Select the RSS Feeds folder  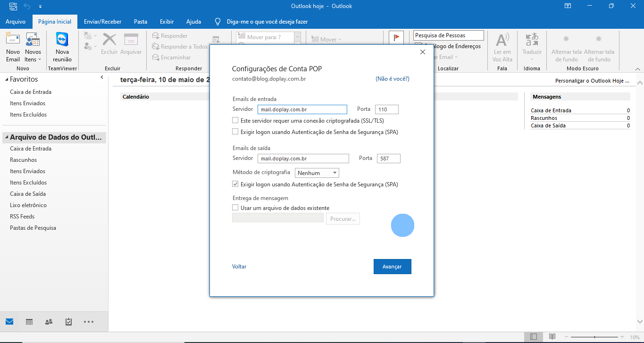22,217
